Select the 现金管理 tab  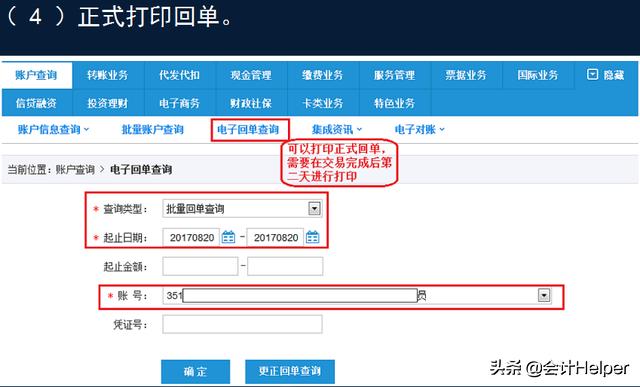click(x=251, y=76)
